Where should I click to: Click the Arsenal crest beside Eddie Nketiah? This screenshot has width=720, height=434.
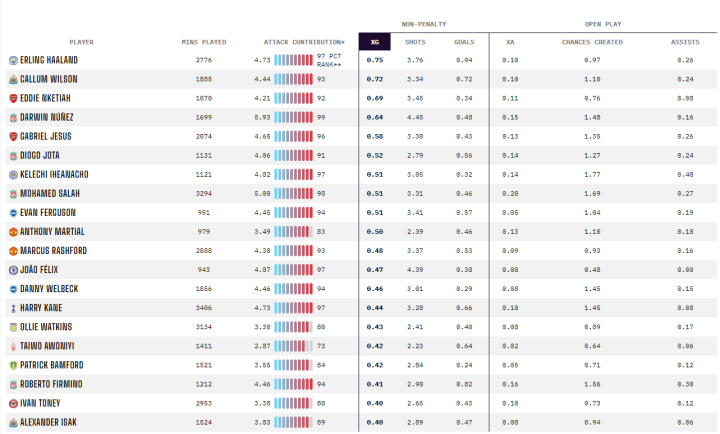pos(13,98)
